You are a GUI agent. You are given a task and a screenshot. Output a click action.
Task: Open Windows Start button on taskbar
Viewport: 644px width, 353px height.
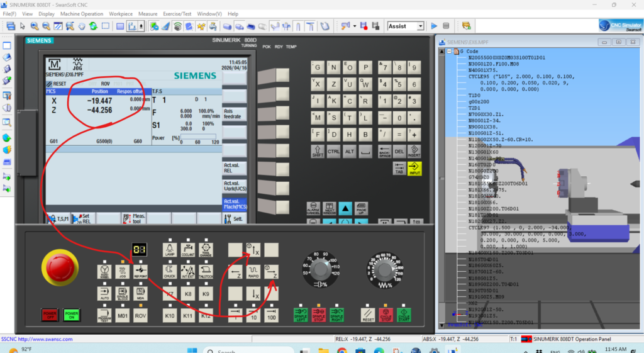pyautogui.click(x=191, y=349)
